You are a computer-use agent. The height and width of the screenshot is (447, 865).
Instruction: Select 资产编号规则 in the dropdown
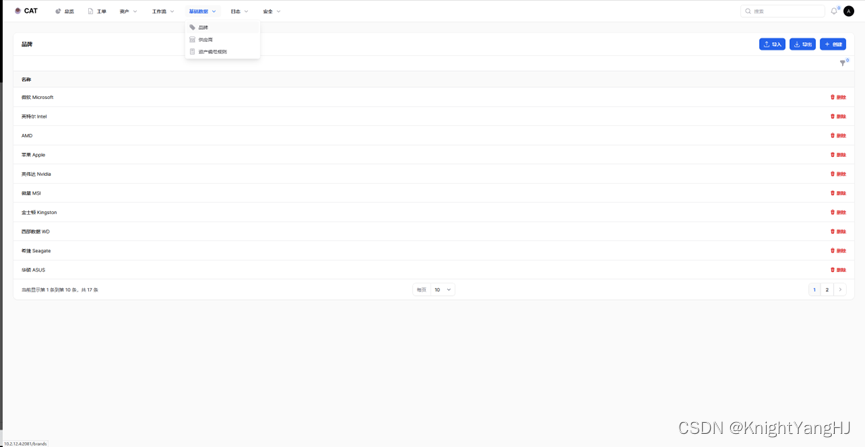click(222, 52)
